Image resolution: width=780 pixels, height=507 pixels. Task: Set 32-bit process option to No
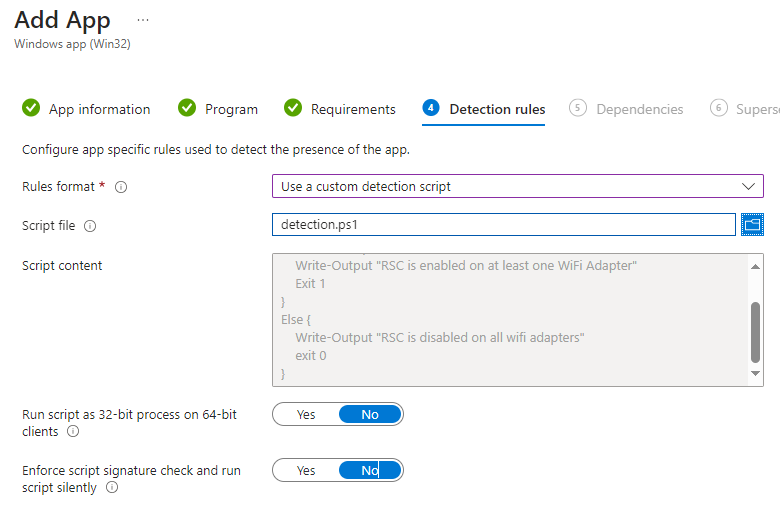370,414
